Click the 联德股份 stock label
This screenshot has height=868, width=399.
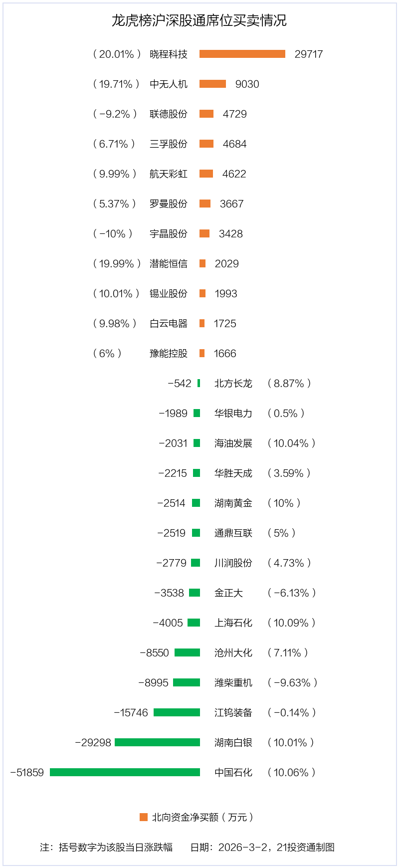pos(169,114)
